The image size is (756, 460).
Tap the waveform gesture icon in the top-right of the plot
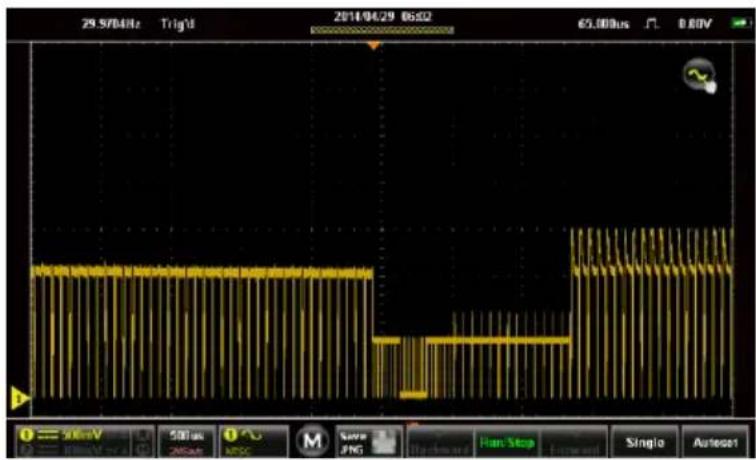click(700, 75)
